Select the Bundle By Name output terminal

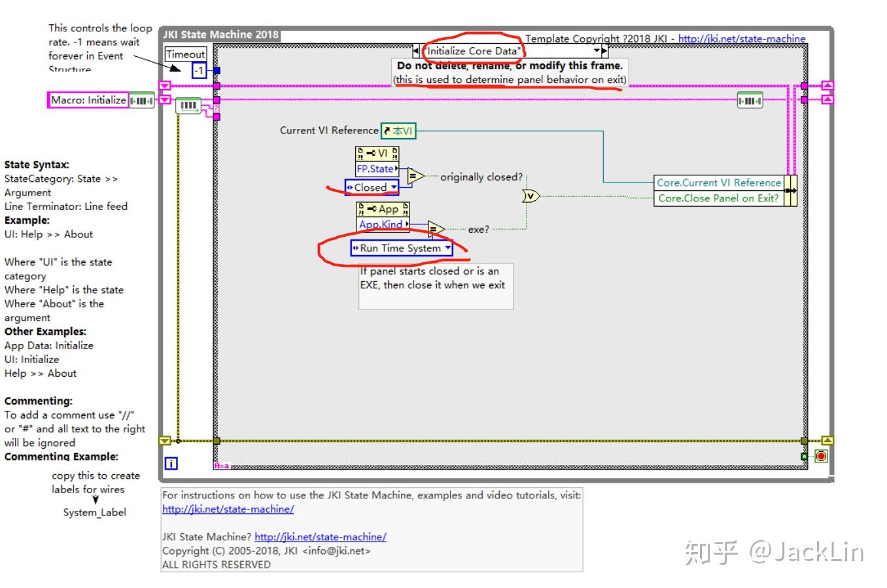(791, 190)
